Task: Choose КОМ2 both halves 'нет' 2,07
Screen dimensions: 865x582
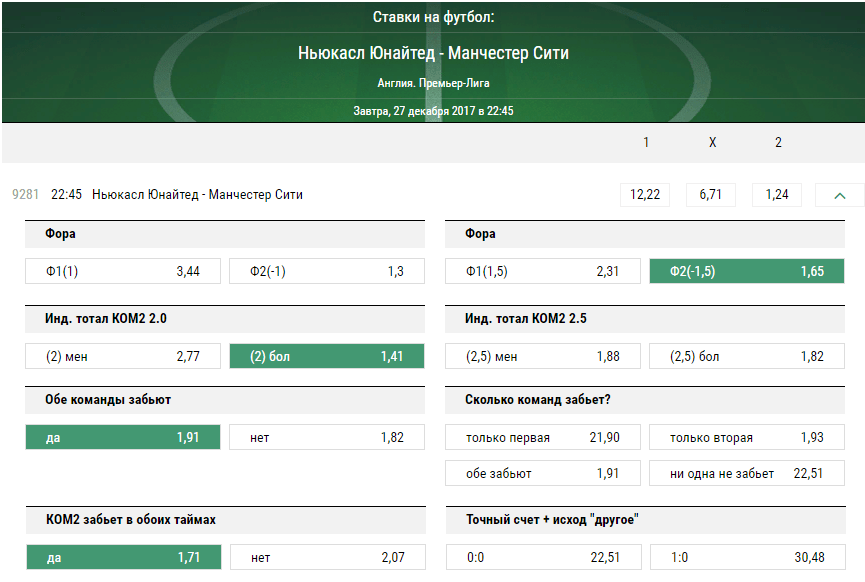Action: pos(328,557)
